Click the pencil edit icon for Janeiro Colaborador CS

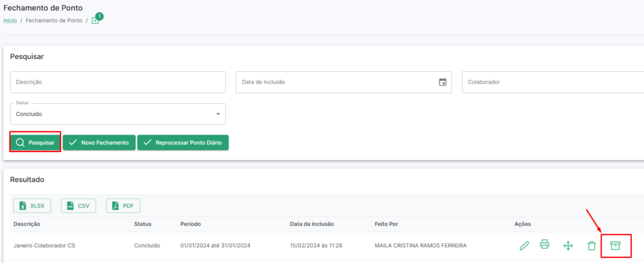pos(524,246)
